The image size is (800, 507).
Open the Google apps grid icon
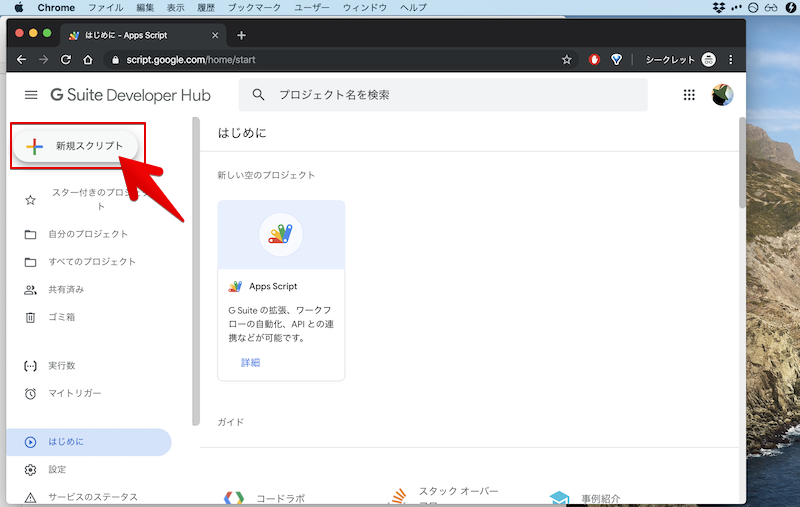[688, 95]
